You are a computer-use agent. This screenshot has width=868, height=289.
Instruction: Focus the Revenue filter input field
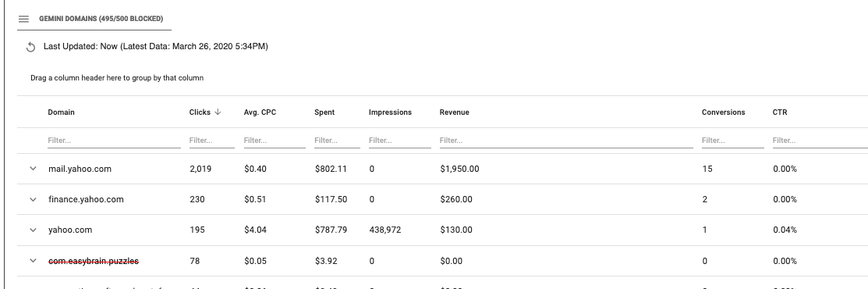566,141
